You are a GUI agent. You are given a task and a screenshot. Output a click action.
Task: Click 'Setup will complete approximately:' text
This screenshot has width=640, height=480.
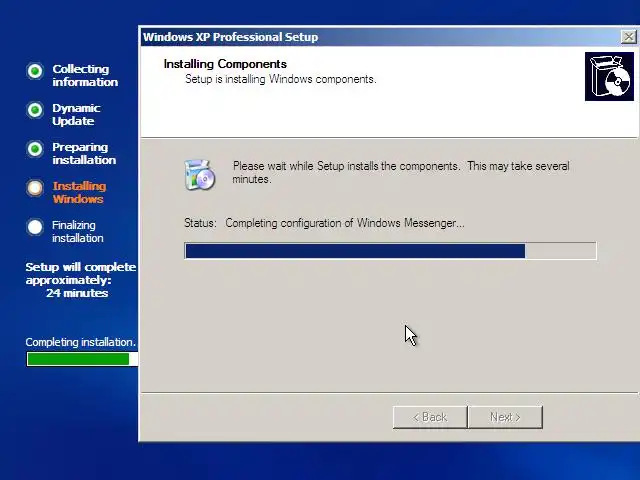pos(81,273)
